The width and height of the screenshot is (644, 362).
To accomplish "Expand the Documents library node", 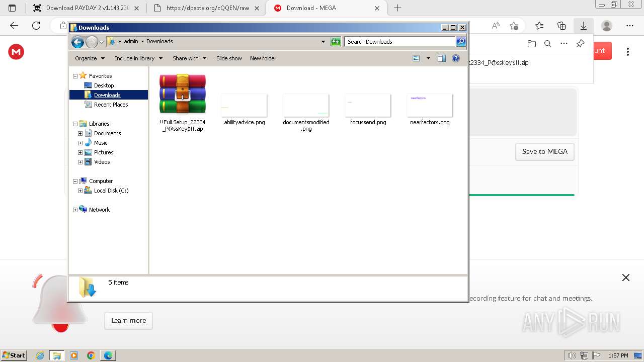I will pyautogui.click(x=80, y=133).
